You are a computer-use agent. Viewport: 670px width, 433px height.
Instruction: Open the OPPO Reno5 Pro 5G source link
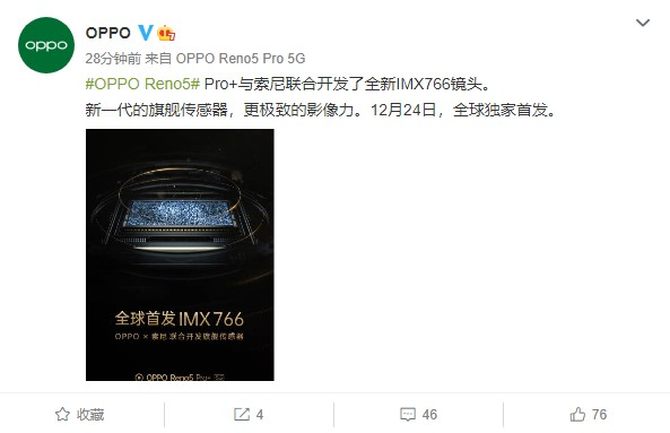click(x=241, y=58)
